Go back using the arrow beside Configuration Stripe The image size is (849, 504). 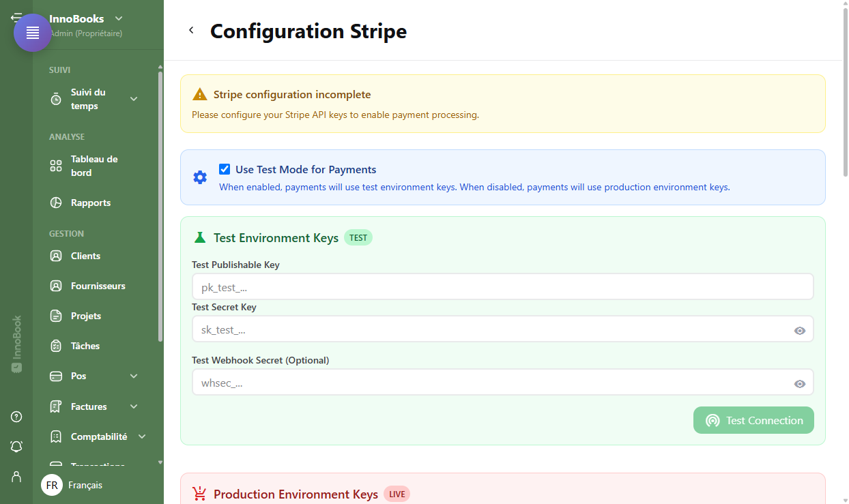tap(191, 30)
